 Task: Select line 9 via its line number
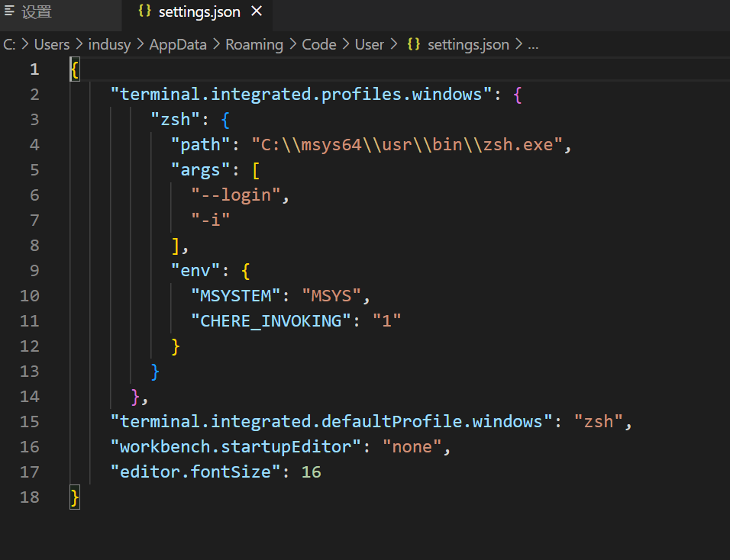[34, 271]
